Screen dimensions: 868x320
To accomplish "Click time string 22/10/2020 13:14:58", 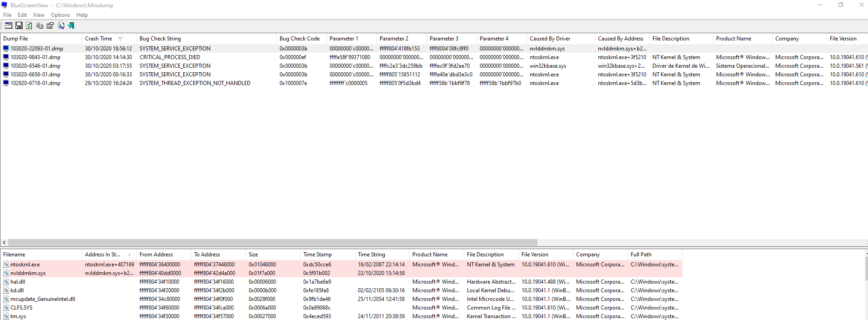I will [x=381, y=273].
